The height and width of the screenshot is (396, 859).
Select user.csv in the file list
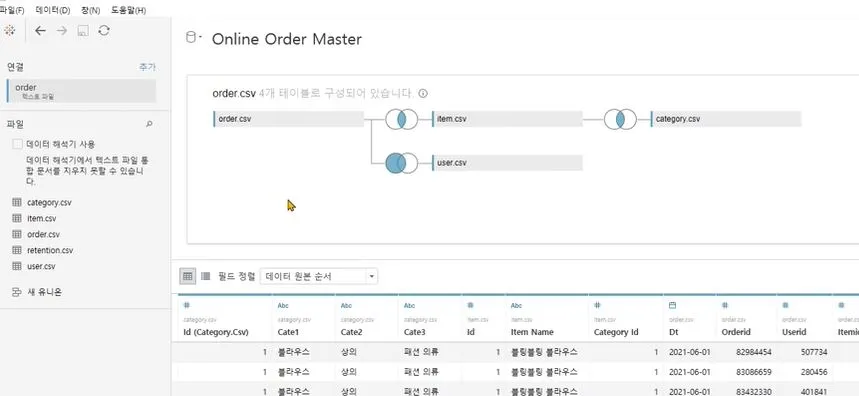coord(41,266)
